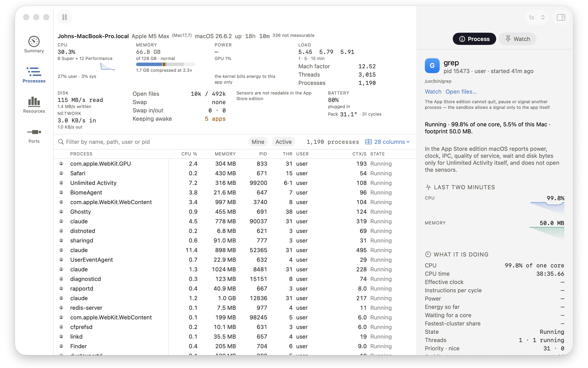Click the icon left of Unlimited Activity
This screenshot has width=588, height=368.
[x=61, y=183]
